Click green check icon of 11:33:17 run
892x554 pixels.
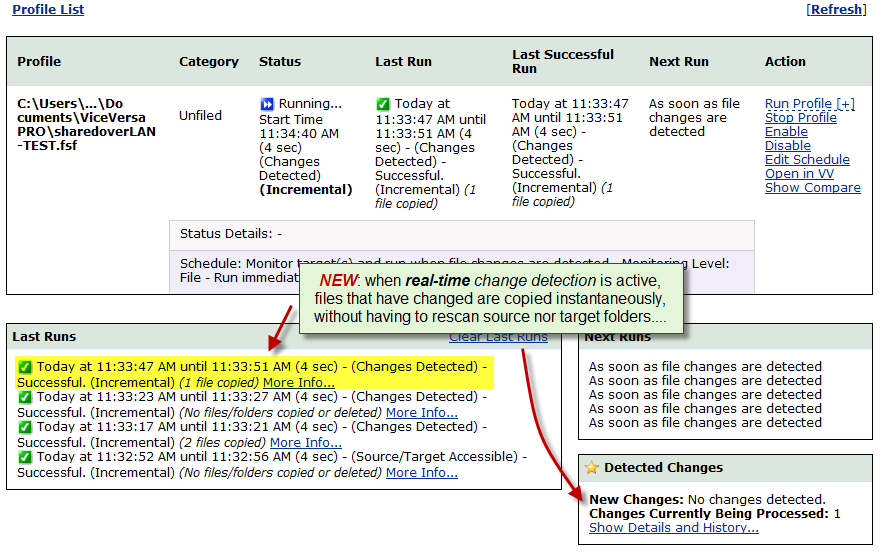point(24,427)
